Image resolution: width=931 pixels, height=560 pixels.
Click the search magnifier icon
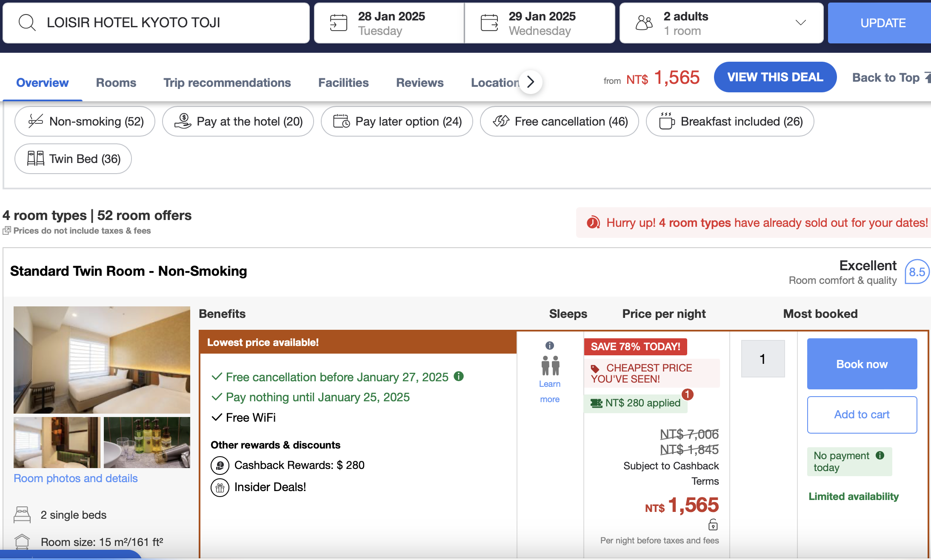pos(27,23)
